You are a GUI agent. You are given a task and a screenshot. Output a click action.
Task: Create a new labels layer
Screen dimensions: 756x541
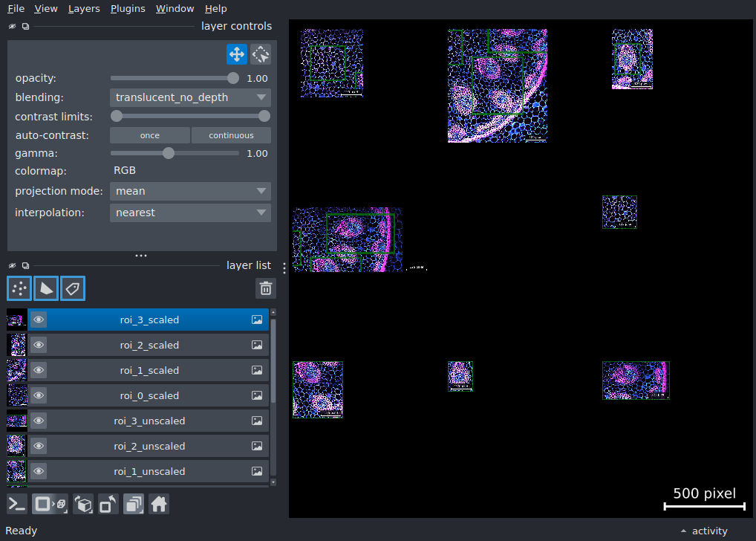(x=73, y=288)
